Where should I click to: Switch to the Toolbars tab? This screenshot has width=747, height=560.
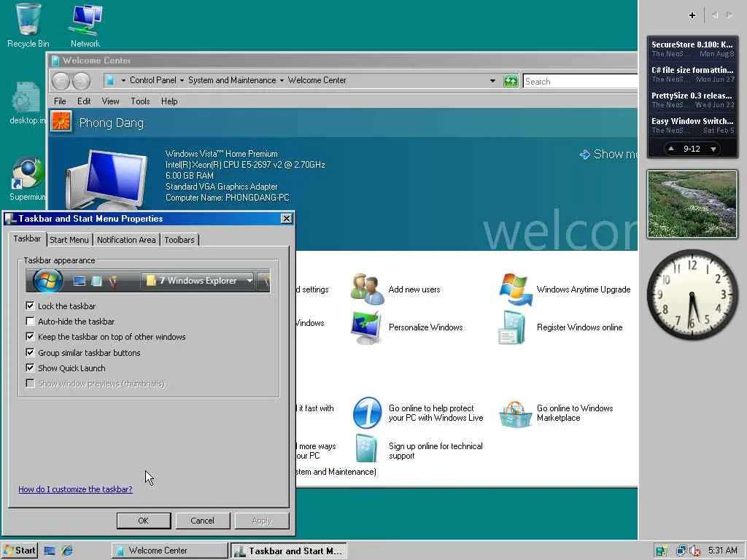pos(179,239)
